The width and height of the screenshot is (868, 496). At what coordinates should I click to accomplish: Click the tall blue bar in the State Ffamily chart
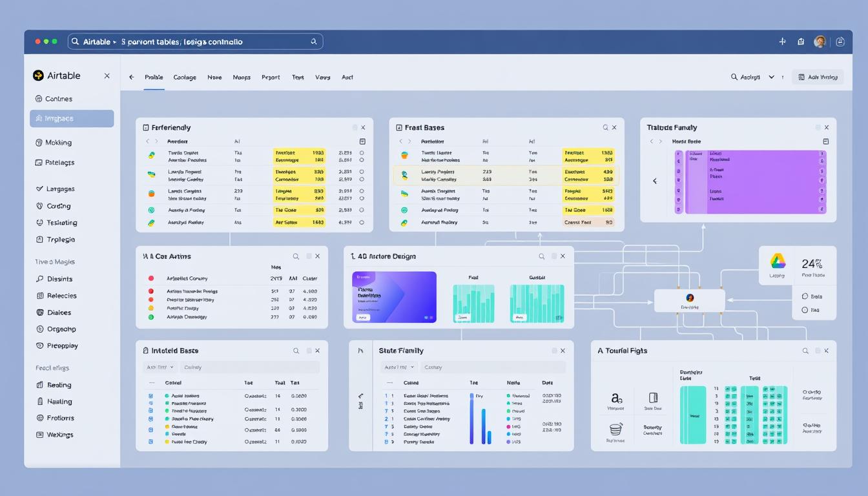point(472,418)
